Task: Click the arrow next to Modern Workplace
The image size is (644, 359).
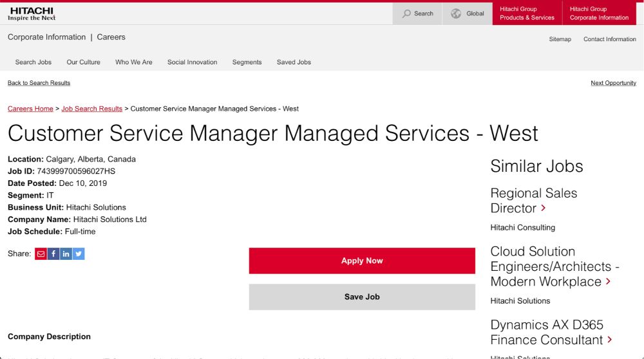Action: pos(609,281)
